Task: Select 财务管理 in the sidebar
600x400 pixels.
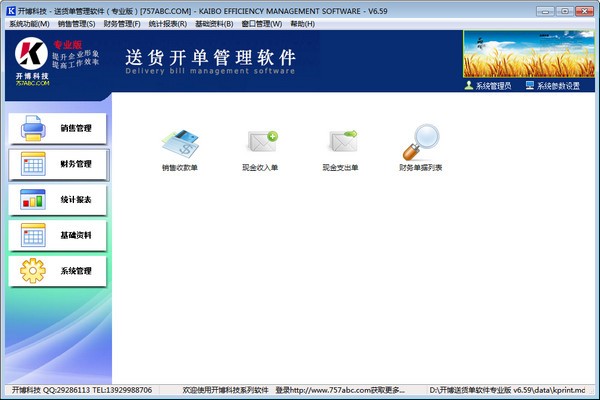Action: click(x=56, y=164)
